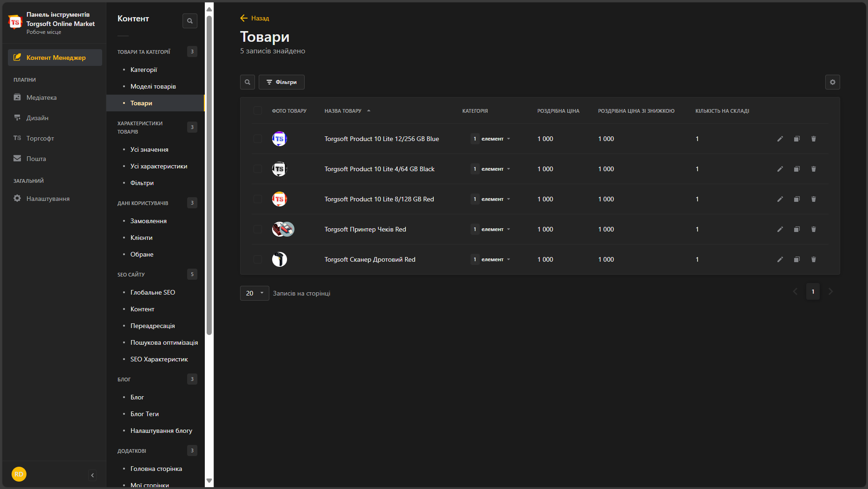Viewport: 868px width, 489px height.
Task: Open search in products table toolbar
Action: [x=248, y=82]
